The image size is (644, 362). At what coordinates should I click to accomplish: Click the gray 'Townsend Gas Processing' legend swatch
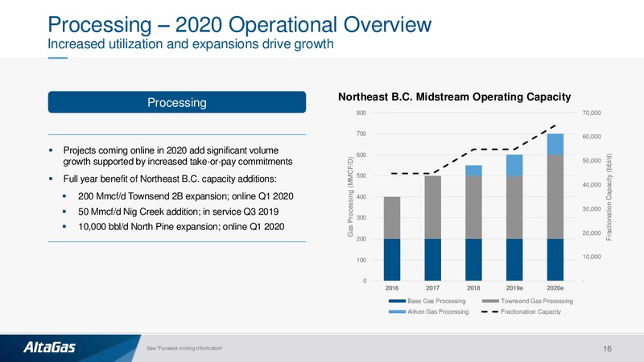tap(490, 301)
